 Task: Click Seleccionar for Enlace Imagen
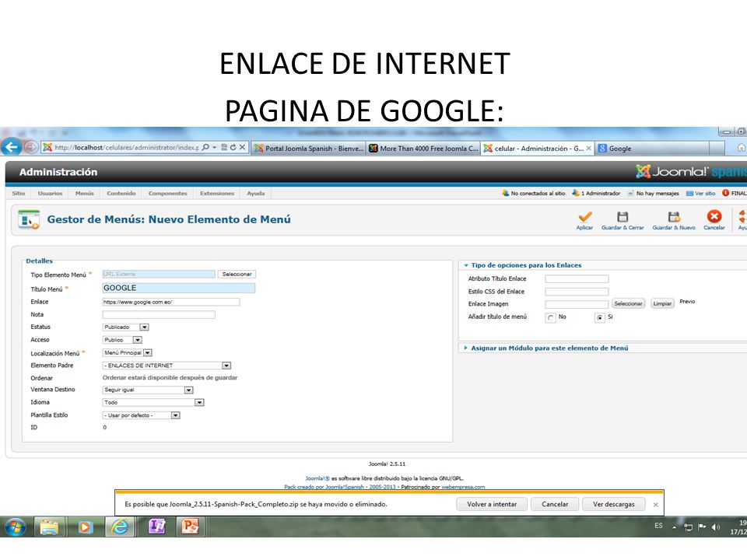(x=628, y=304)
